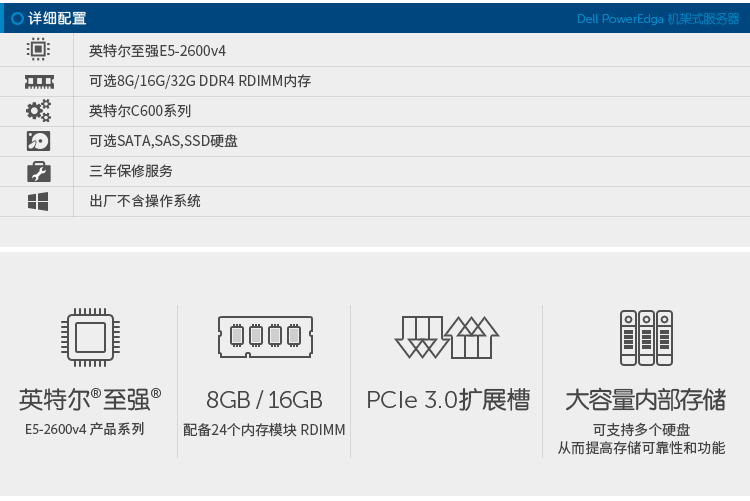Click the storage drives icon
This screenshot has width=750, height=501.
645,336
